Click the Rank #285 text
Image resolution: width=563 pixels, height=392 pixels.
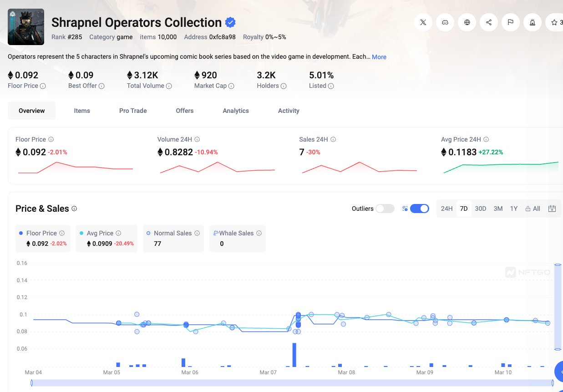point(66,37)
